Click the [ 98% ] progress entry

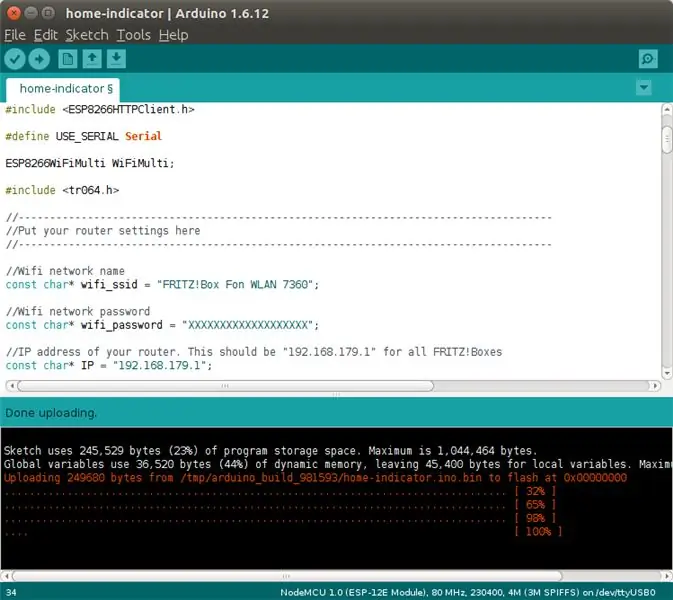(535, 518)
